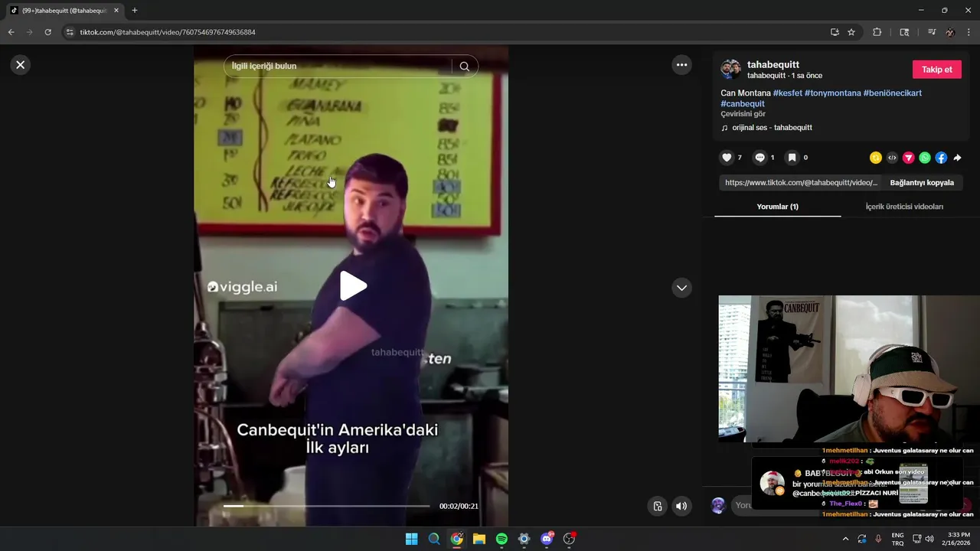Close the tahabequitt TikTok tab
The height and width of the screenshot is (551, 980).
coord(116,11)
